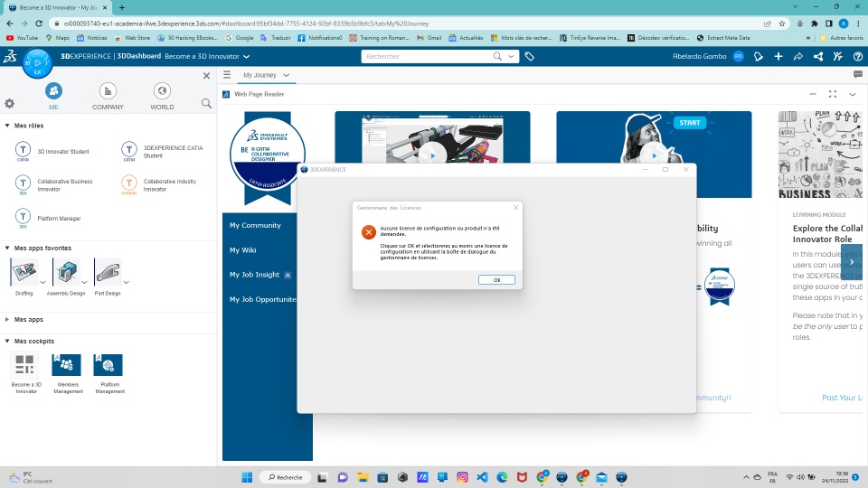Open My Job Insight menu item
The height and width of the screenshot is (488, 868).
pos(255,275)
